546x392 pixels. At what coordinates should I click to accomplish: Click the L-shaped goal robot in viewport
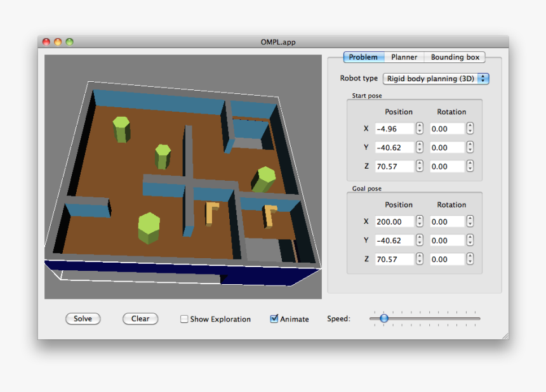(268, 218)
